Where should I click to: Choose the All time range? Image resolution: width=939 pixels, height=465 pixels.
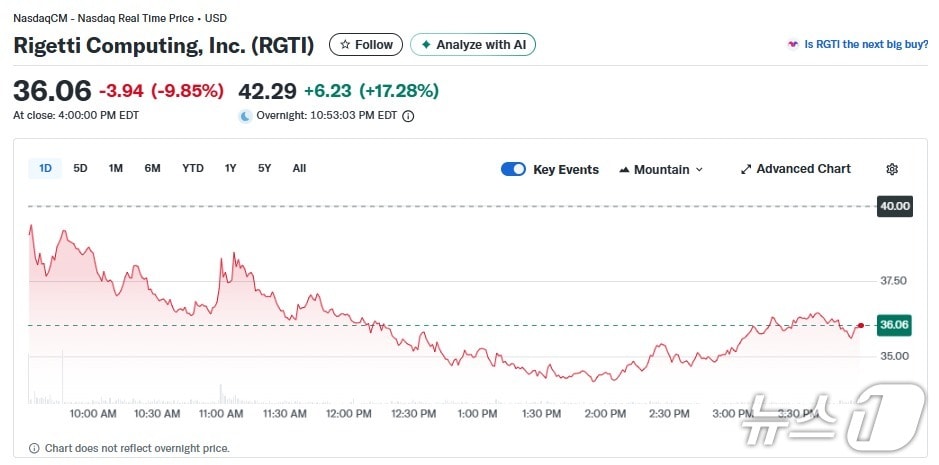click(x=299, y=168)
